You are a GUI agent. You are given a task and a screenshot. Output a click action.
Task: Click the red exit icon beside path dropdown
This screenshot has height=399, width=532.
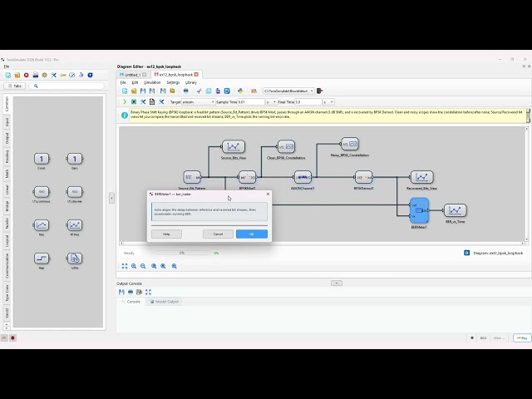click(319, 91)
